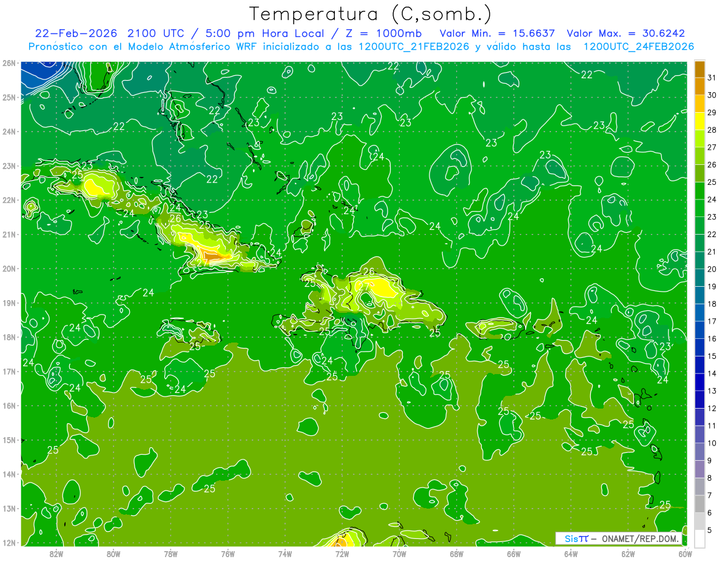Image resolution: width=728 pixels, height=562 pixels.
Task: Click the "66W" longitude axis label
Action: 514,554
